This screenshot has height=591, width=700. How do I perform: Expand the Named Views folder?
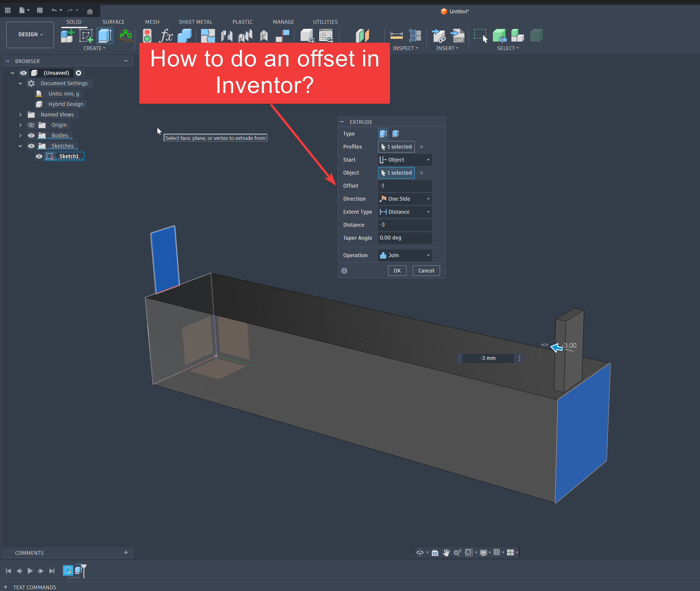click(21, 115)
